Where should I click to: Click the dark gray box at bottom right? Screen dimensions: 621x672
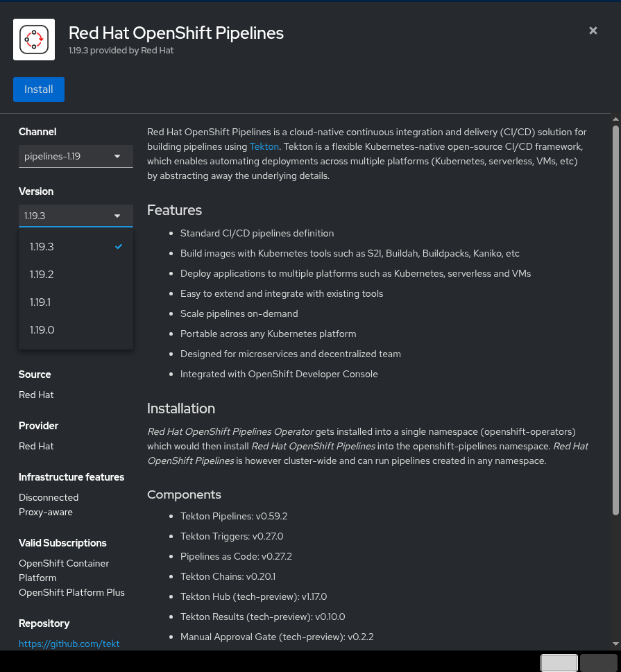[598, 662]
